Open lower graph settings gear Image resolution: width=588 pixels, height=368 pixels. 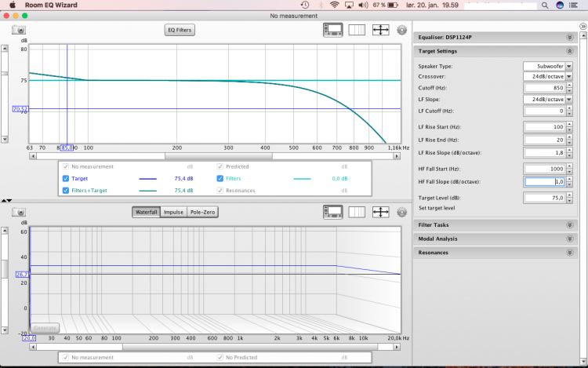pos(401,212)
